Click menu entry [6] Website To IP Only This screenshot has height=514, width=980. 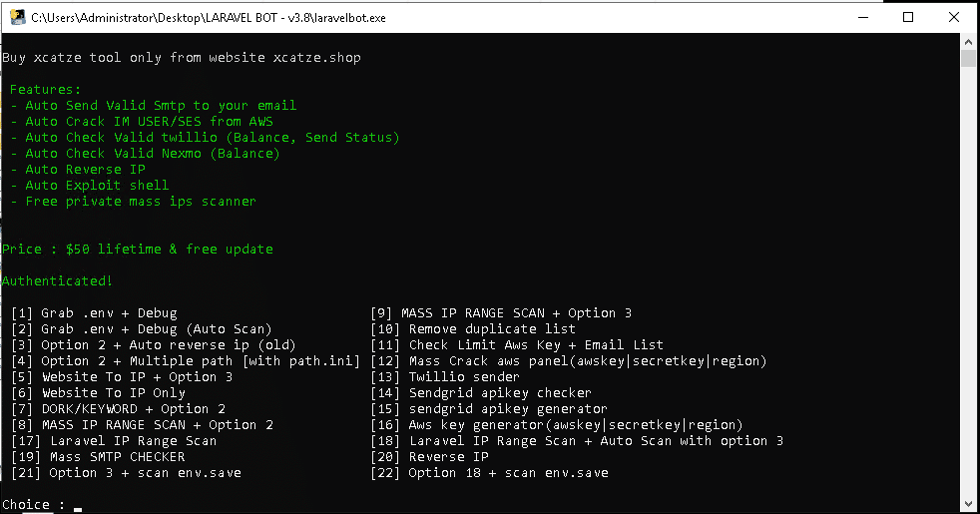click(99, 393)
